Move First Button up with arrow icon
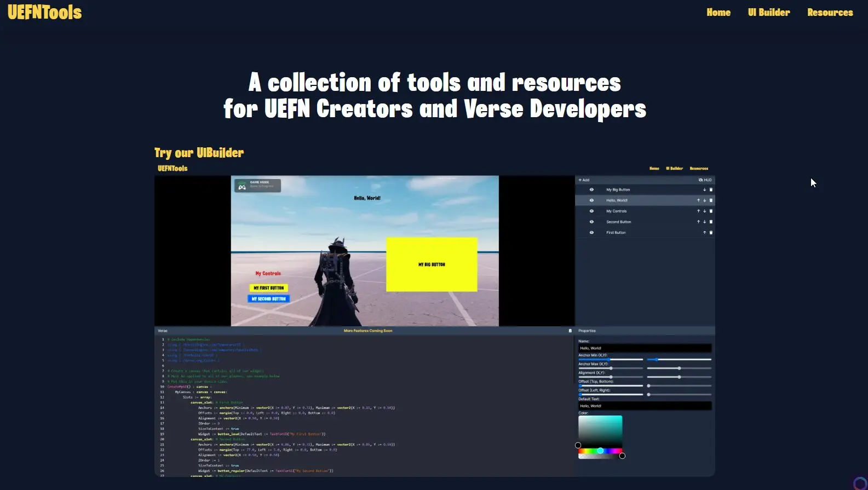868x490 pixels. [x=705, y=233]
